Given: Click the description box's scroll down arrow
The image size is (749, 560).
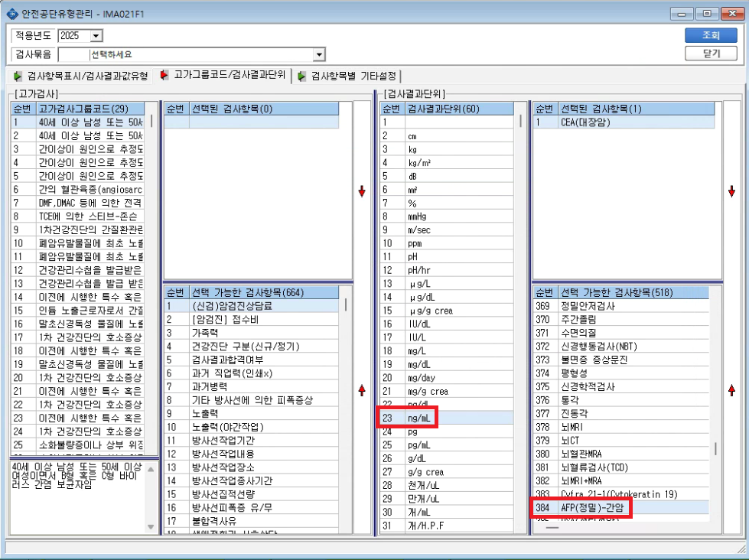Looking at the screenshot, I should tap(151, 526).
